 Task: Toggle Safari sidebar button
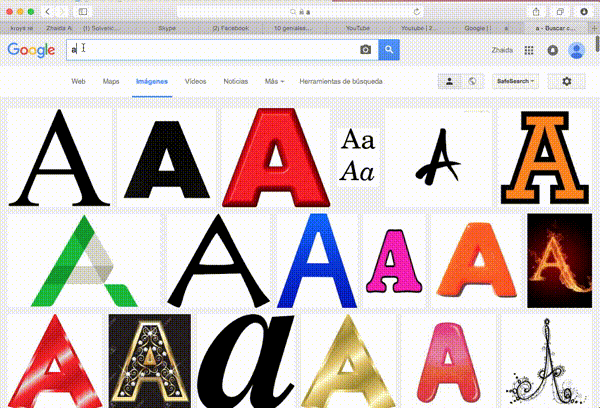pos(83,12)
